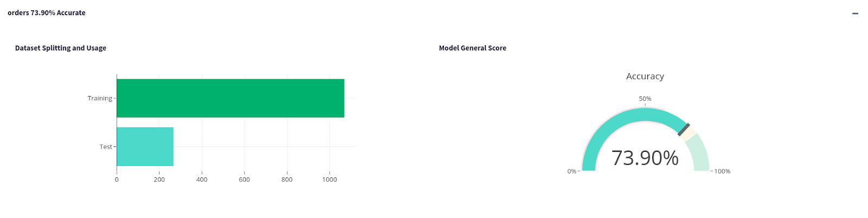Collapse the orders panel with the minus icon
Viewport: 868px width, 218px height.
pos(855,13)
